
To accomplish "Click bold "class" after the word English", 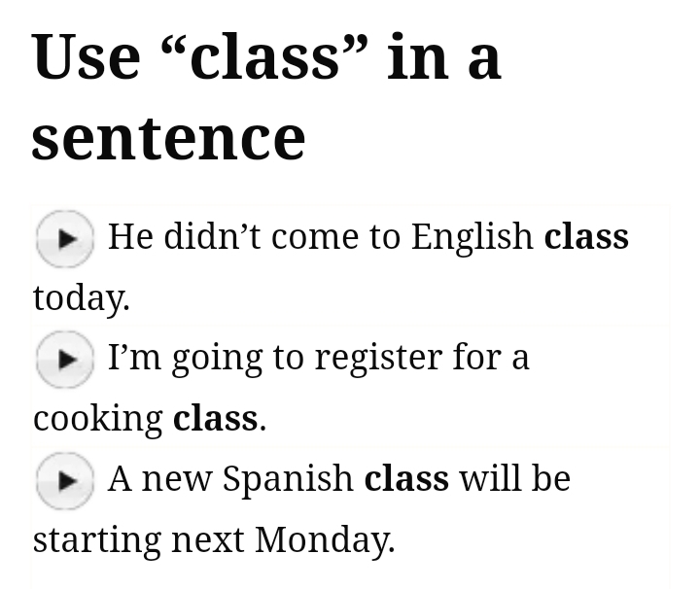I will (586, 236).
